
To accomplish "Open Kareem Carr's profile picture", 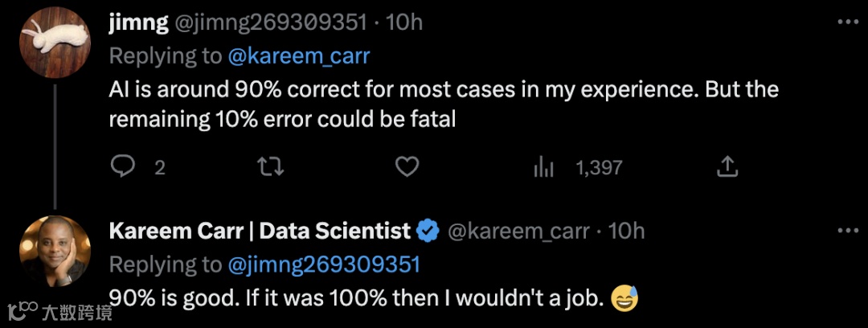I will coord(55,251).
